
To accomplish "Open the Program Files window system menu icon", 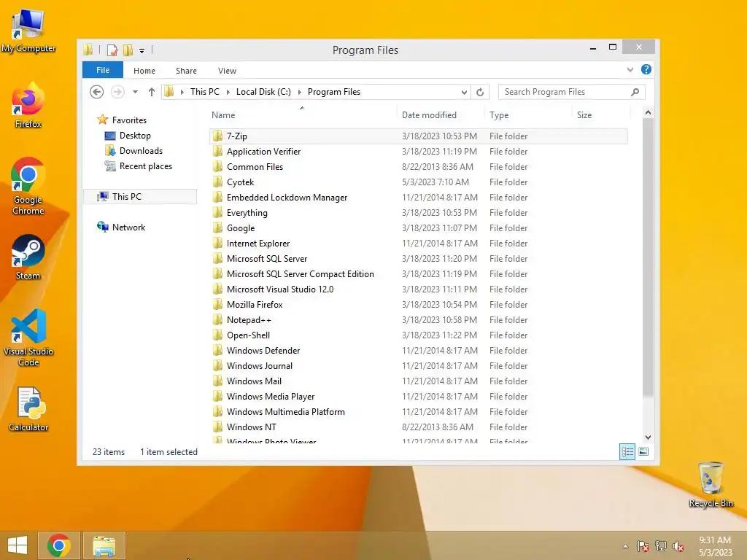I will point(88,50).
